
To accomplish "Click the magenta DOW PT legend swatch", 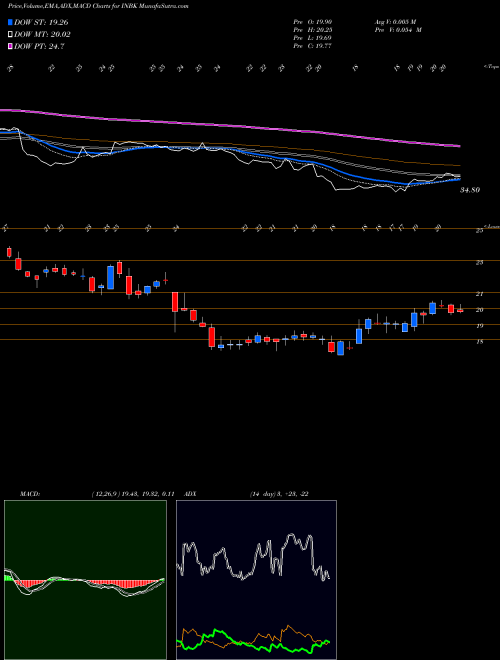I will [x=10, y=46].
